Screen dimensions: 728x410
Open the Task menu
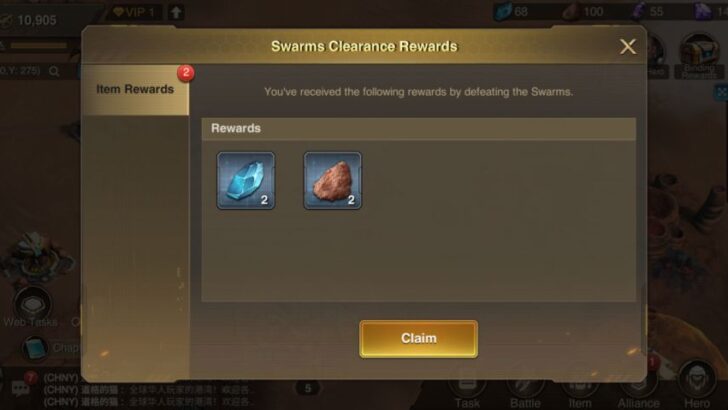click(x=467, y=390)
